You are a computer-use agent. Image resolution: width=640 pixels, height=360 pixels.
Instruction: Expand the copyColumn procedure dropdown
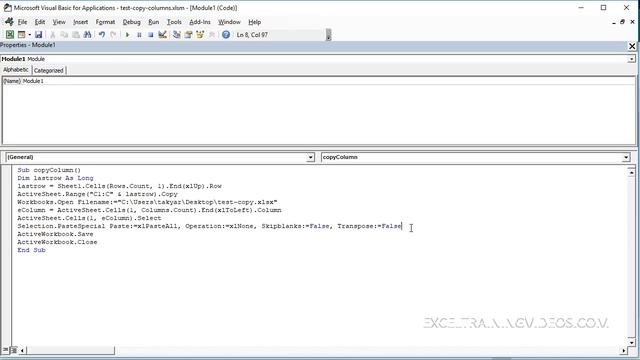626,157
